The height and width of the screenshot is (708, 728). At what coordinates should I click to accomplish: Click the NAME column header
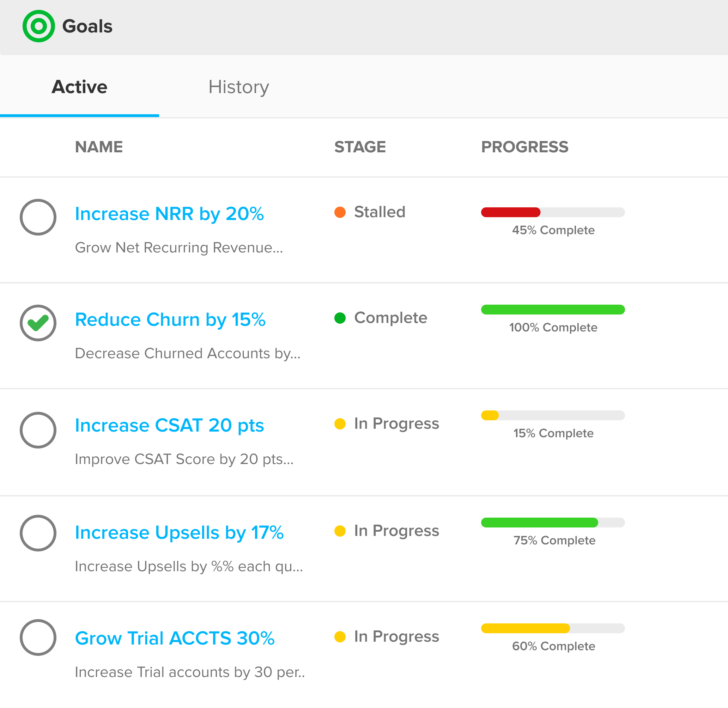coord(98,147)
